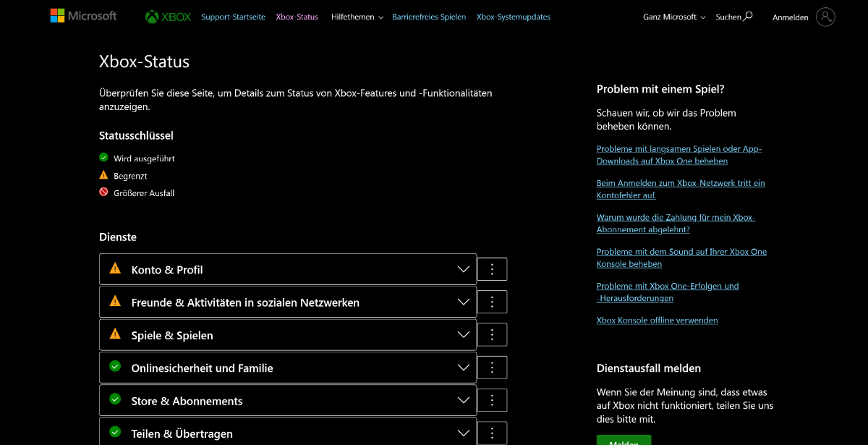
Task: Click the green check beside Teilen & Übertragen
Action: [115, 432]
